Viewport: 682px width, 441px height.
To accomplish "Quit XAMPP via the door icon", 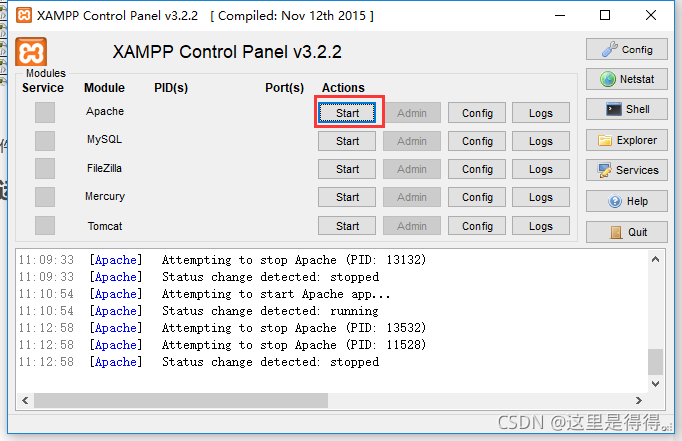I will 626,232.
